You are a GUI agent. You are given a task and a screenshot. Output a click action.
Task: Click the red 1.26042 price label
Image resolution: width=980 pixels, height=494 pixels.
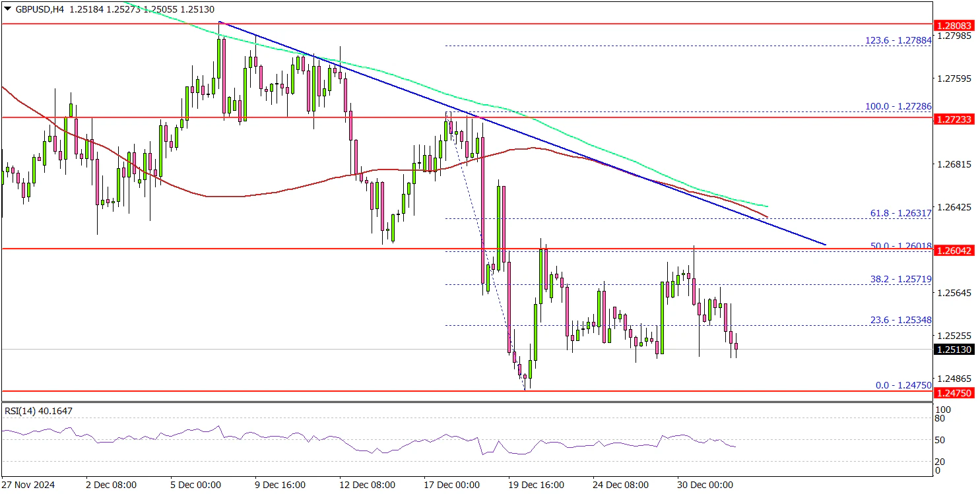pyautogui.click(x=954, y=251)
